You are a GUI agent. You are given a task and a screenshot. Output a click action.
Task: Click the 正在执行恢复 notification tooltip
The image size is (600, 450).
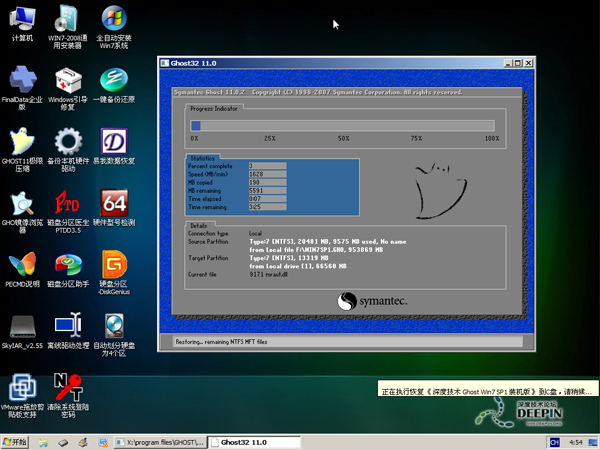point(488,389)
